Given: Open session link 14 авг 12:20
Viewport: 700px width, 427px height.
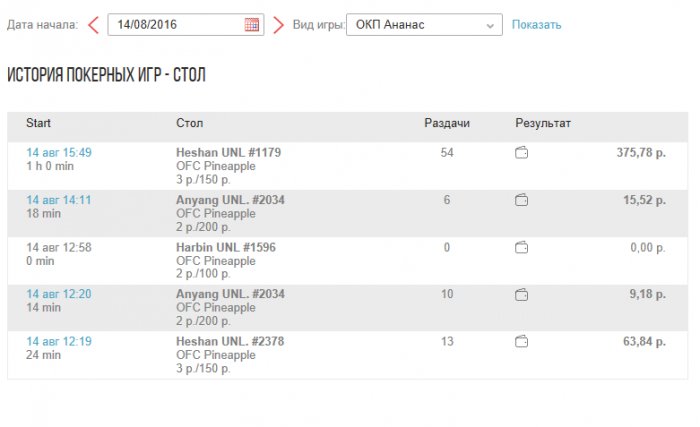Looking at the screenshot, I should (x=58, y=294).
